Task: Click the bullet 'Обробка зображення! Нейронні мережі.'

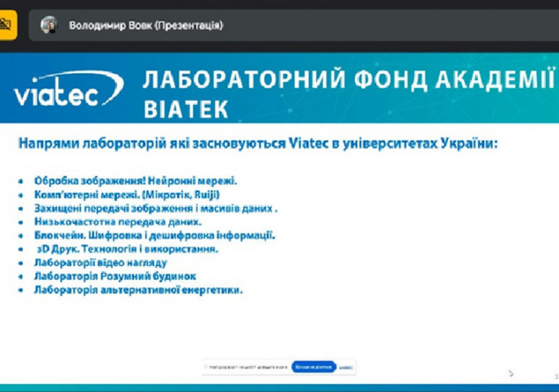Action: [136, 181]
